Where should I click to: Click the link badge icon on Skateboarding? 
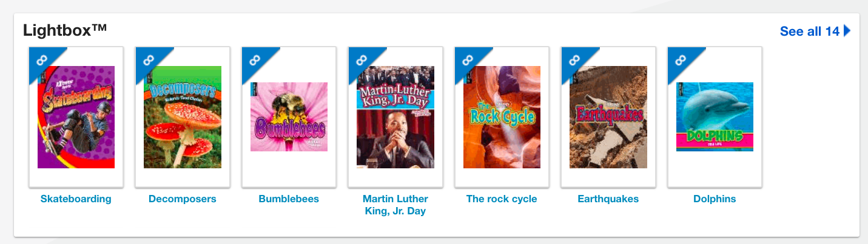42,59
